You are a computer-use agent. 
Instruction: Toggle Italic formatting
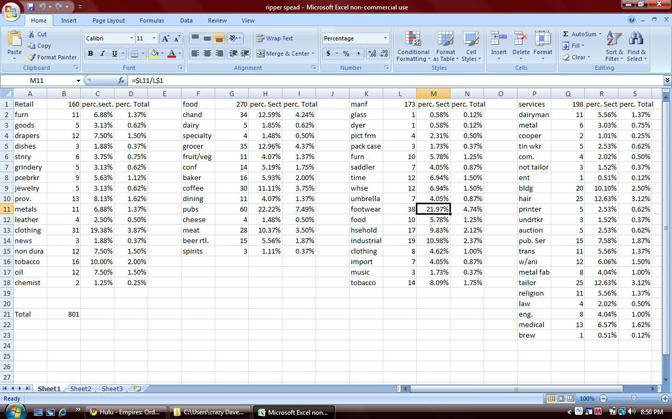[103, 54]
